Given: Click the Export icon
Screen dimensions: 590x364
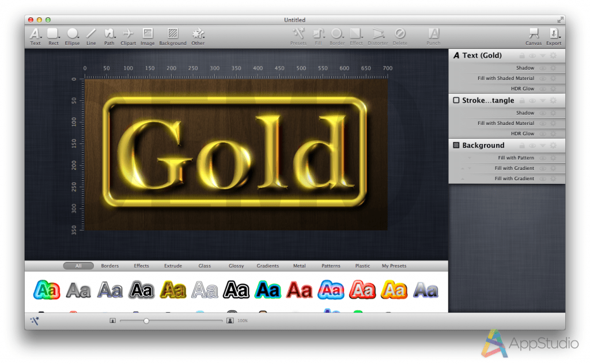Looking at the screenshot, I should pos(554,37).
